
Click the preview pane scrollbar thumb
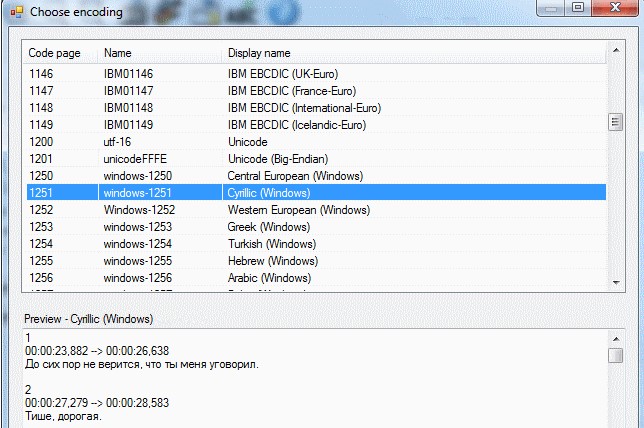pos(616,355)
